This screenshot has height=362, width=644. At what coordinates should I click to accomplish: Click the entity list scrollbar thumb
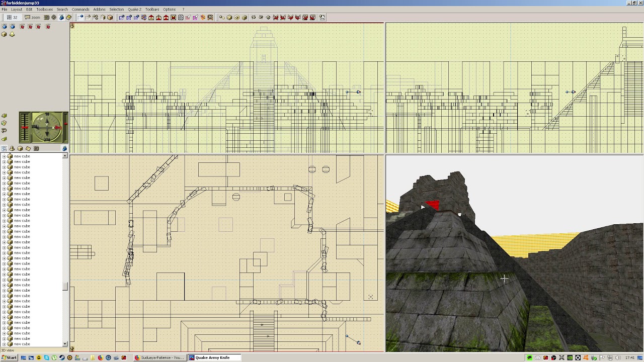tap(65, 287)
